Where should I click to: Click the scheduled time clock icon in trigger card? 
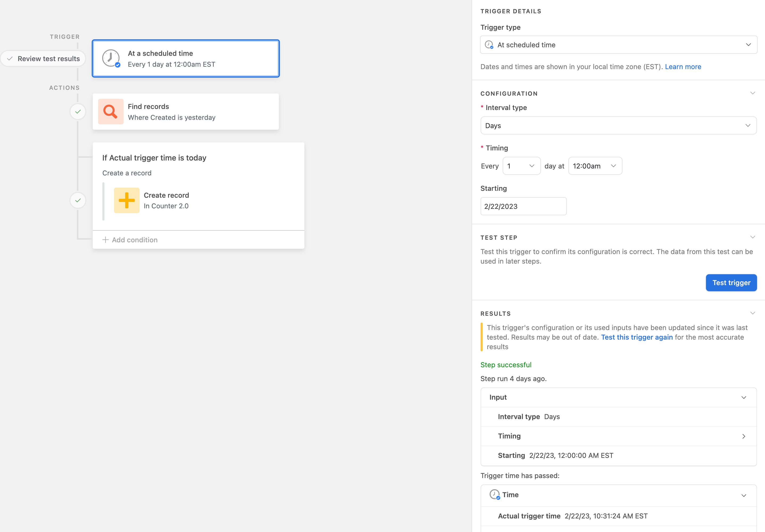point(111,58)
